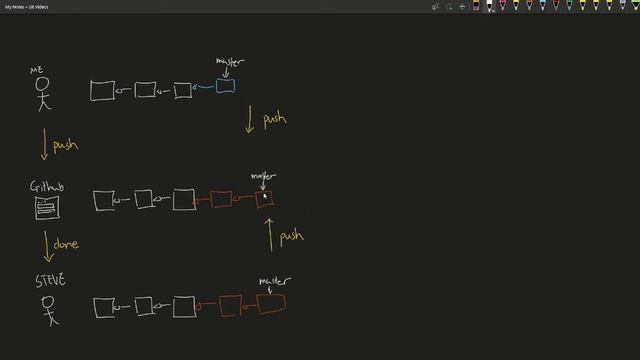
Task: Click the handwritten done label
Action: tap(66, 244)
